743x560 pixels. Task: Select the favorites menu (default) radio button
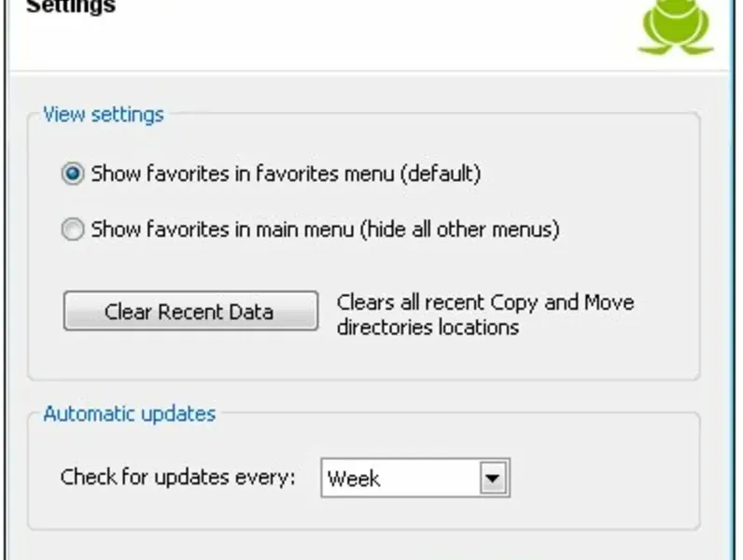[73, 175]
